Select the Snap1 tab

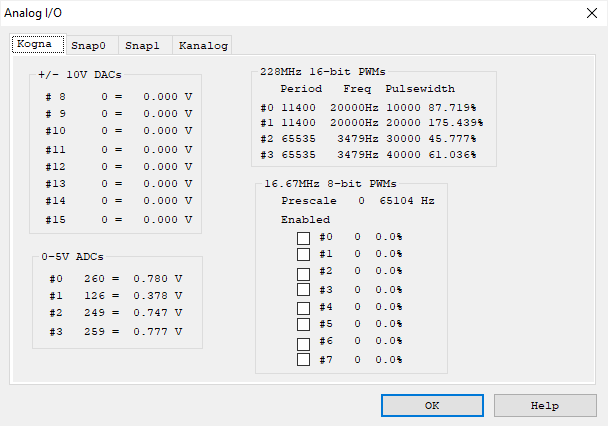point(143,45)
